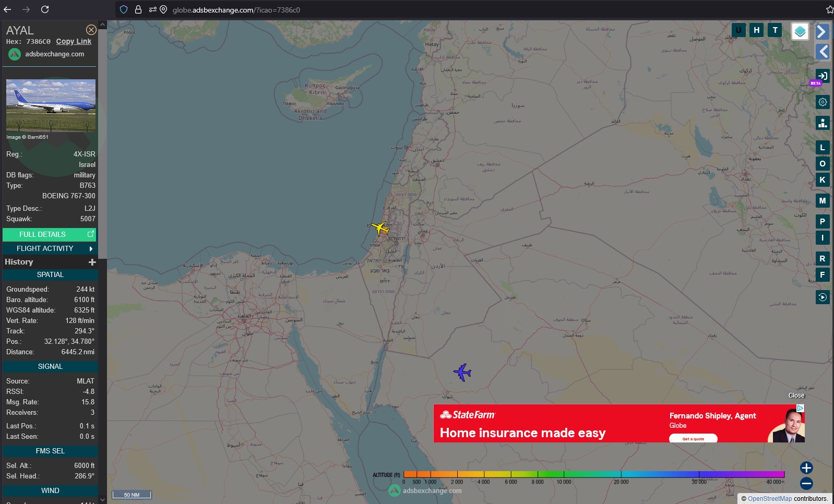Toggle the L map button
The height and width of the screenshot is (504, 834).
tap(823, 148)
